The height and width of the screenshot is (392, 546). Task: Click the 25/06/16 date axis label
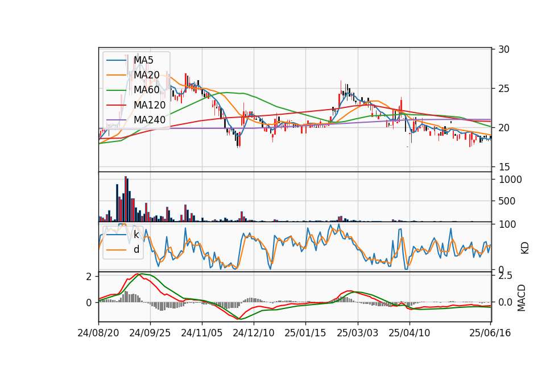point(490,333)
